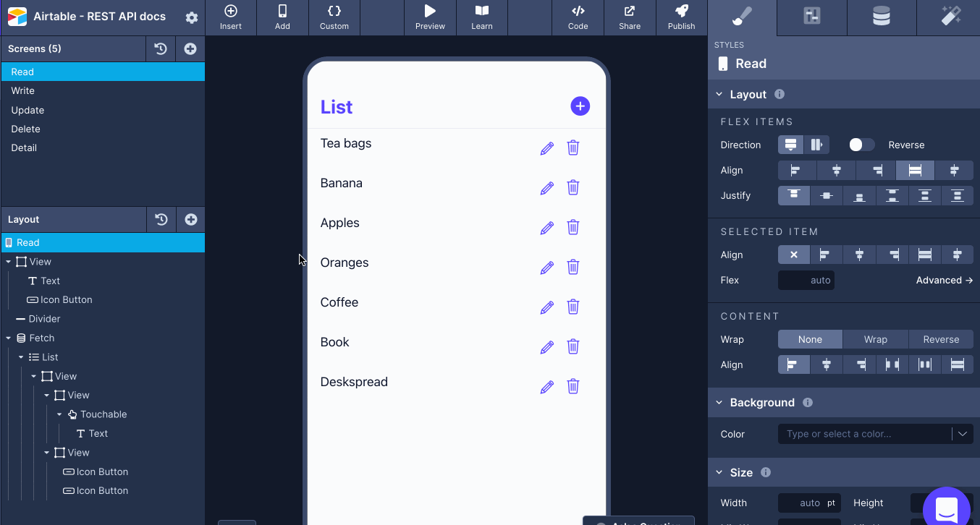Click the trash icon for Apples
Image resolution: width=980 pixels, height=525 pixels.
point(573,227)
